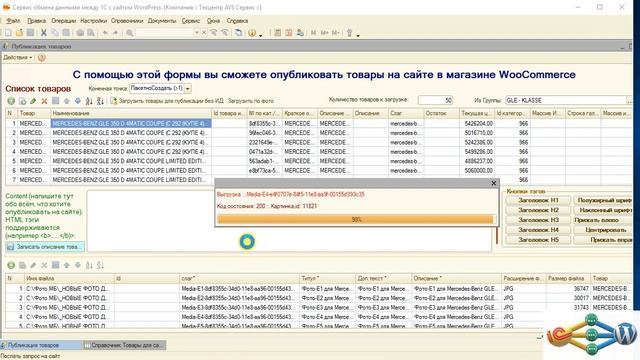The width and height of the screenshot is (640, 360).
Task: Click the Заголовок H1 tag button
Action: [538, 200]
